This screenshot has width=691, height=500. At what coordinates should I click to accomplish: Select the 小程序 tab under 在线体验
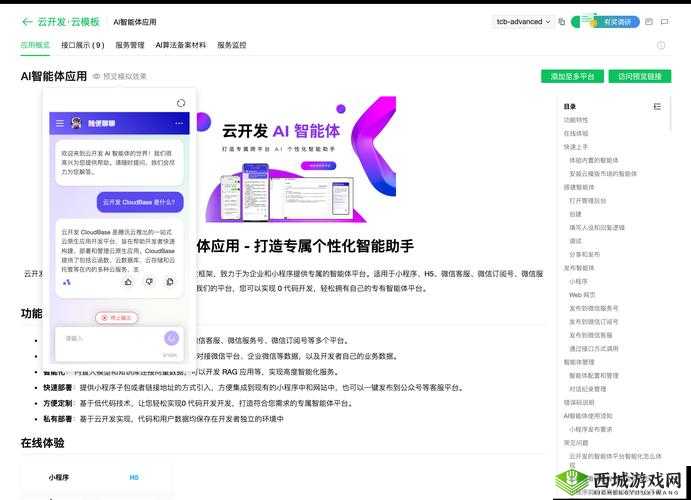coord(59,477)
